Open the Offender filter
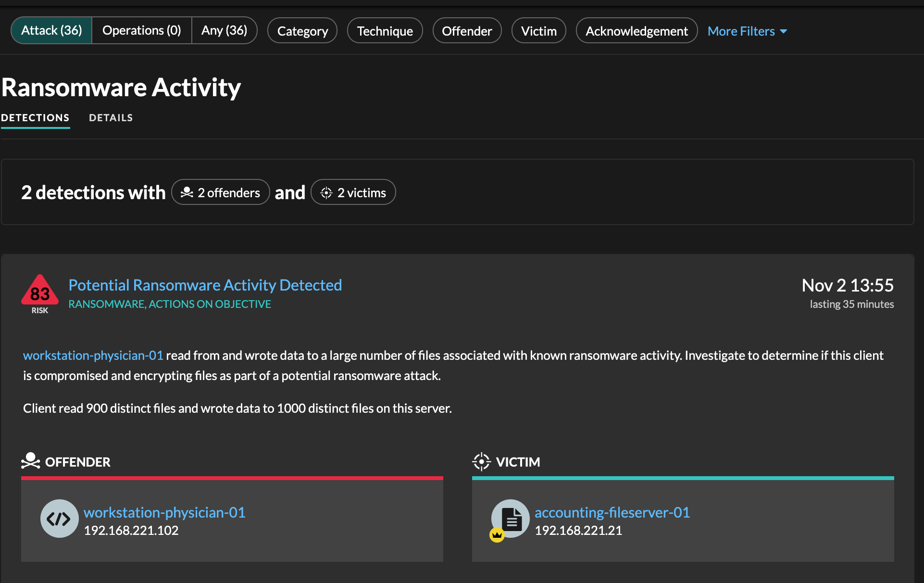The image size is (924, 583). pos(467,31)
